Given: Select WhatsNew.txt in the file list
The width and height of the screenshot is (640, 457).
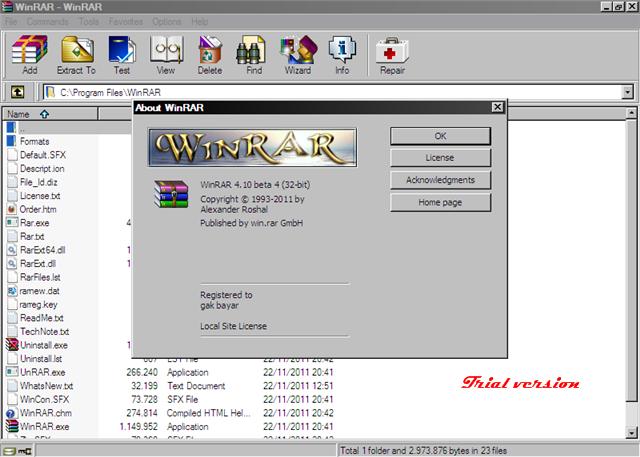Looking at the screenshot, I should (47, 386).
